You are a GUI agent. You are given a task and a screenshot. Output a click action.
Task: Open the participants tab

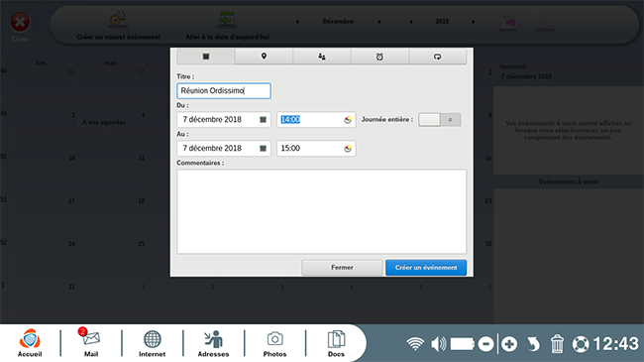click(x=322, y=57)
